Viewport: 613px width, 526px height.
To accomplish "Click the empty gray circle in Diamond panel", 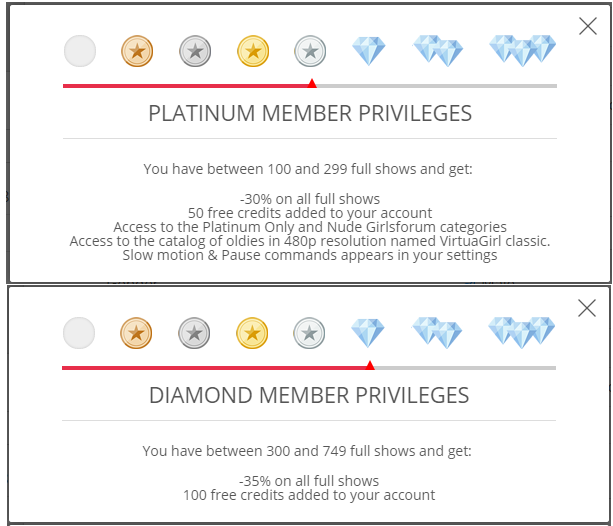I will click(x=79, y=333).
